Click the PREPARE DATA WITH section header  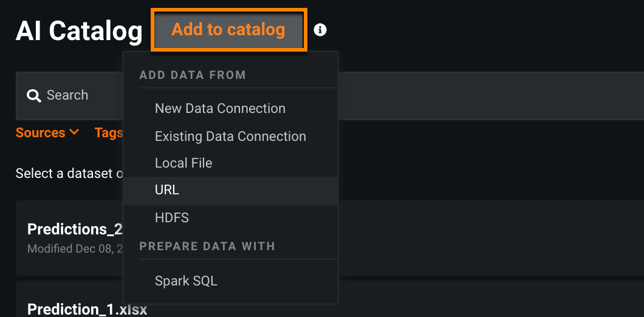207,247
